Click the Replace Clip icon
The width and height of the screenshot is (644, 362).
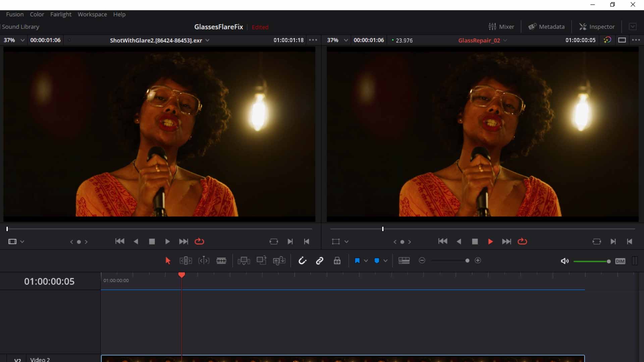279,261
